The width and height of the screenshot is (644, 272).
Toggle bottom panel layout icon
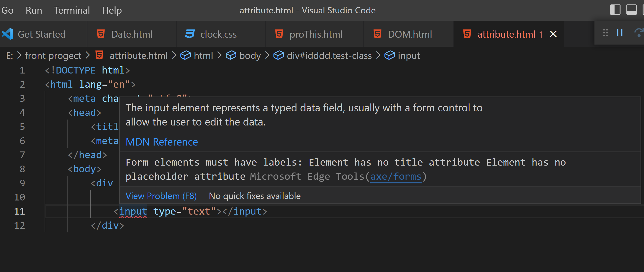(x=631, y=10)
